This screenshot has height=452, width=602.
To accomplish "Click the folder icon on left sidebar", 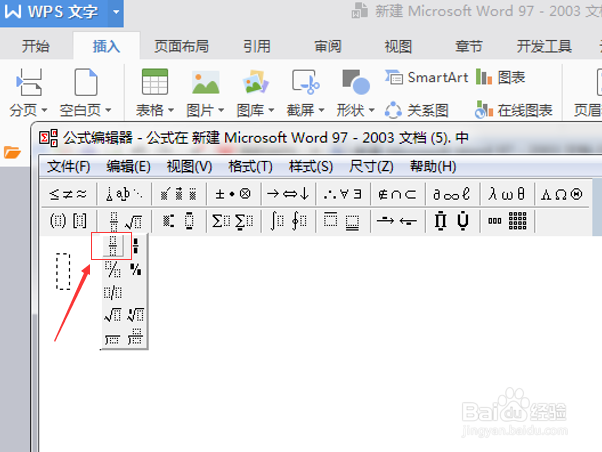I will pos(12,152).
